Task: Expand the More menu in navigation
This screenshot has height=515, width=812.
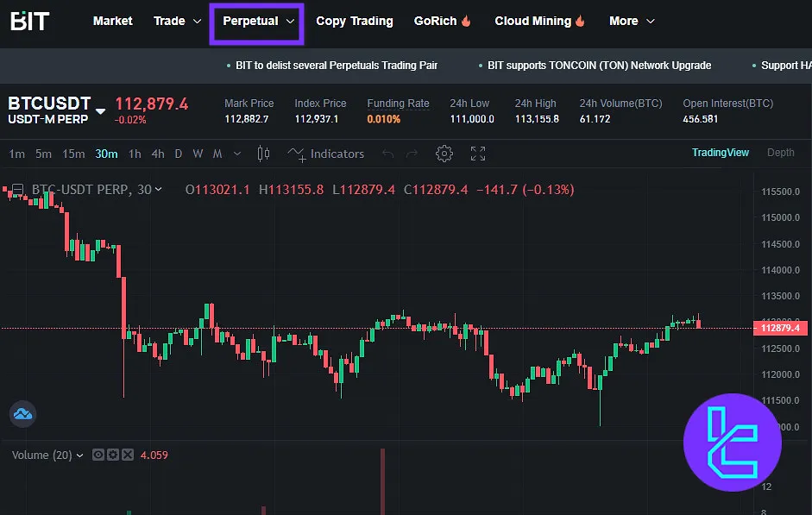Action: coord(632,21)
